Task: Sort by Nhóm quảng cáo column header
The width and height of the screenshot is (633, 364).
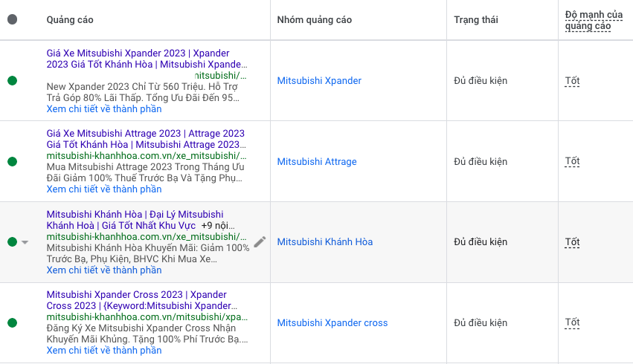Action: coord(314,19)
